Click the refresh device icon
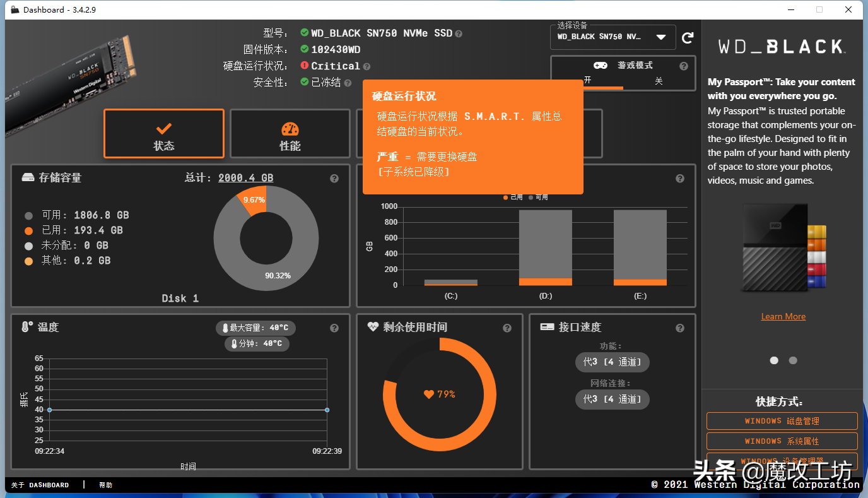Screen dimensions: 868x498 (688, 38)
